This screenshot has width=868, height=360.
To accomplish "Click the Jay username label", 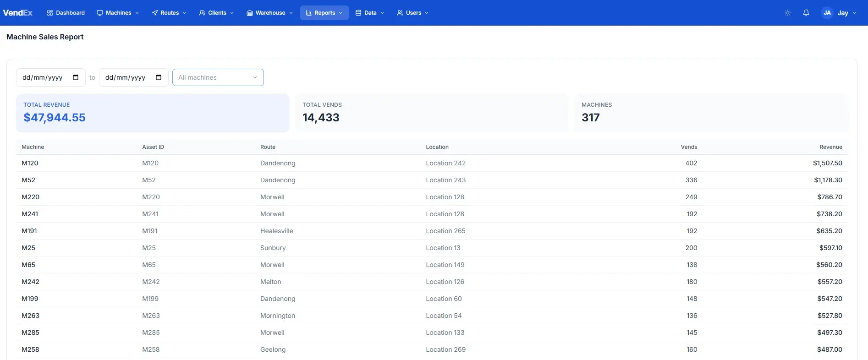I will 843,13.
